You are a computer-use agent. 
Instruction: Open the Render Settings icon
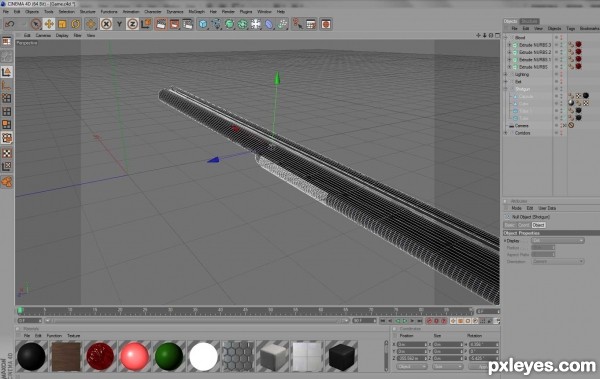188,24
